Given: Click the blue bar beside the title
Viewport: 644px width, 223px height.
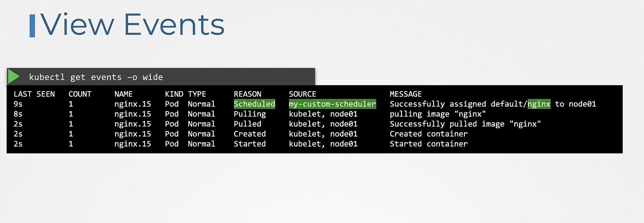Looking at the screenshot, I should (x=32, y=26).
